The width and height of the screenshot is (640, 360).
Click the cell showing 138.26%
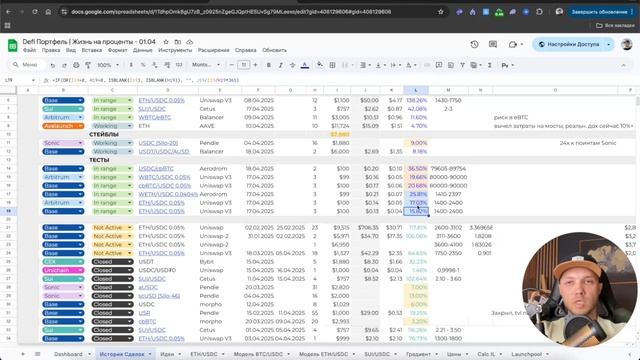tap(416, 100)
